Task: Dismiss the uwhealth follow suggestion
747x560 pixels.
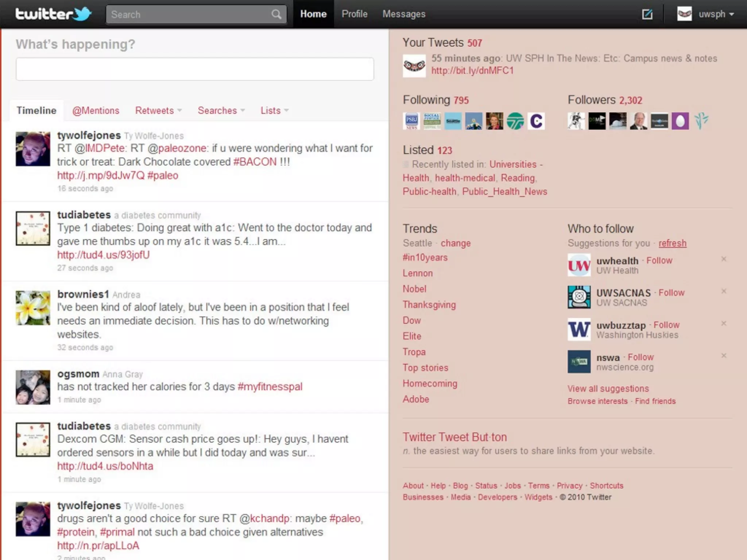Action: coord(724,259)
